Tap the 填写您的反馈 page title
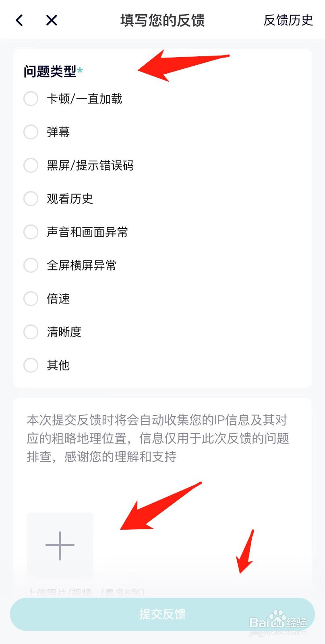Screen dimensions: 325x644 click(163, 20)
